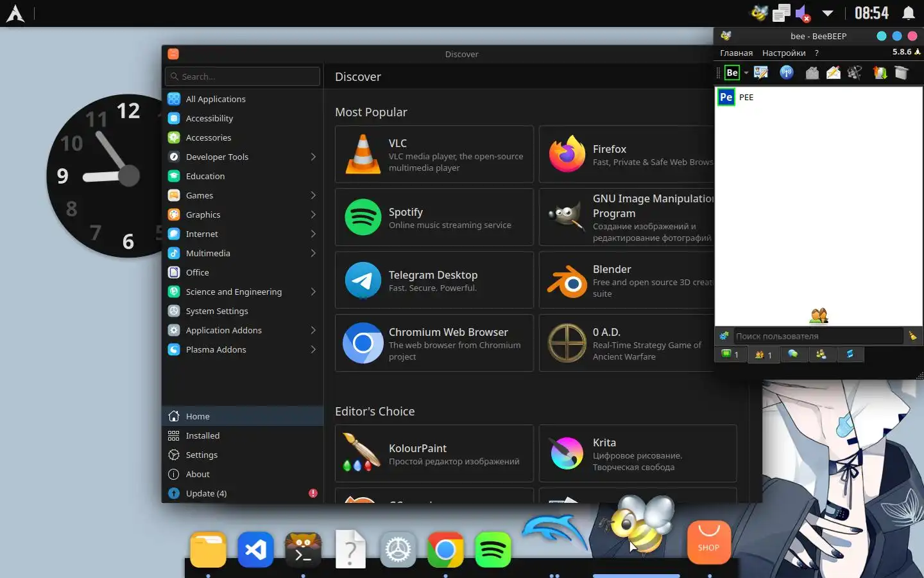Open the Telegram Desktop app card
The height and width of the screenshot is (578, 924).
[x=434, y=280]
